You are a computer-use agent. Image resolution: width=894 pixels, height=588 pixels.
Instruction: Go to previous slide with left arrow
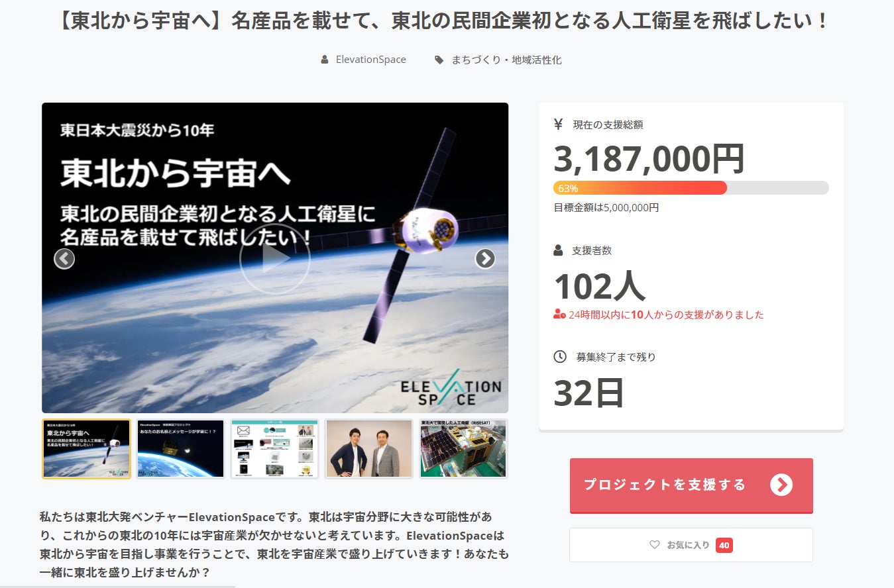click(64, 258)
